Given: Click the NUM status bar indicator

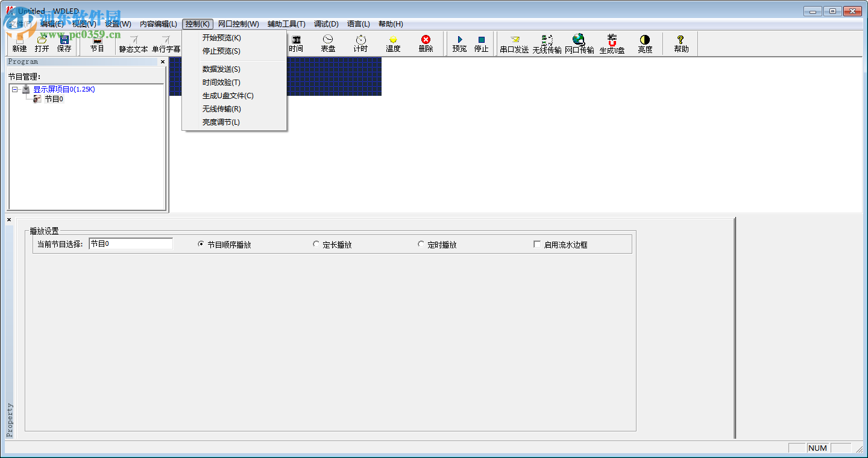Looking at the screenshot, I should coord(817,448).
